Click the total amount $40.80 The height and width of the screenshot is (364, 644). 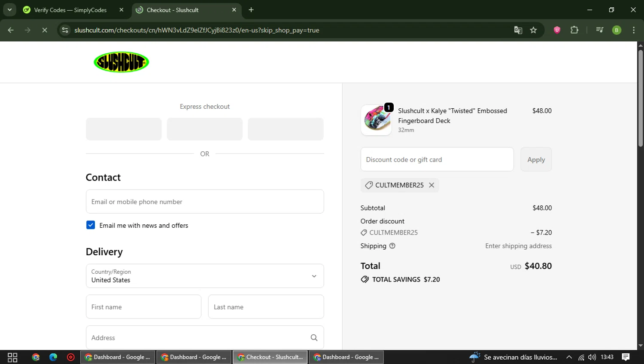tap(538, 266)
